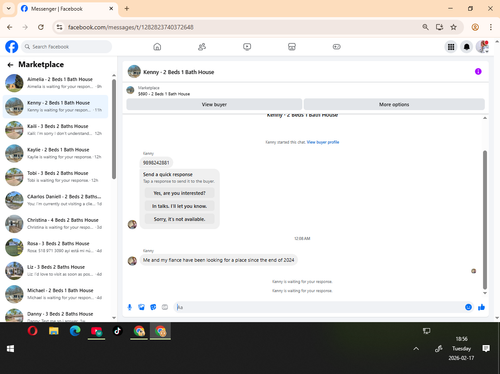Open Microsoft Edge from the taskbar
The image size is (500, 374).
tap(75, 331)
